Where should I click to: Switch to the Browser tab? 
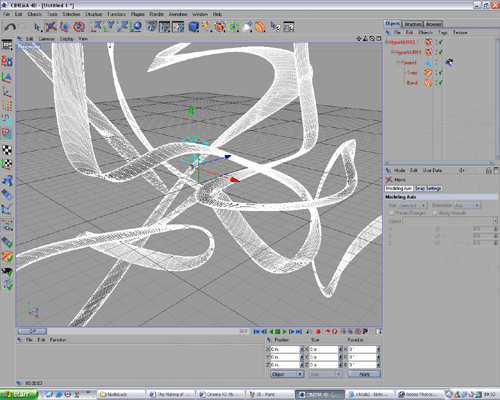(x=433, y=24)
